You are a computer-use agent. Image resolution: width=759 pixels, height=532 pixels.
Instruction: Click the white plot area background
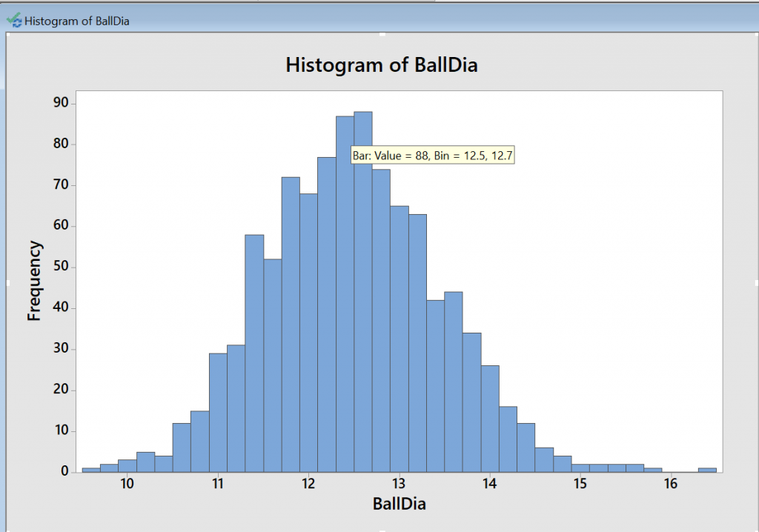pos(593,148)
